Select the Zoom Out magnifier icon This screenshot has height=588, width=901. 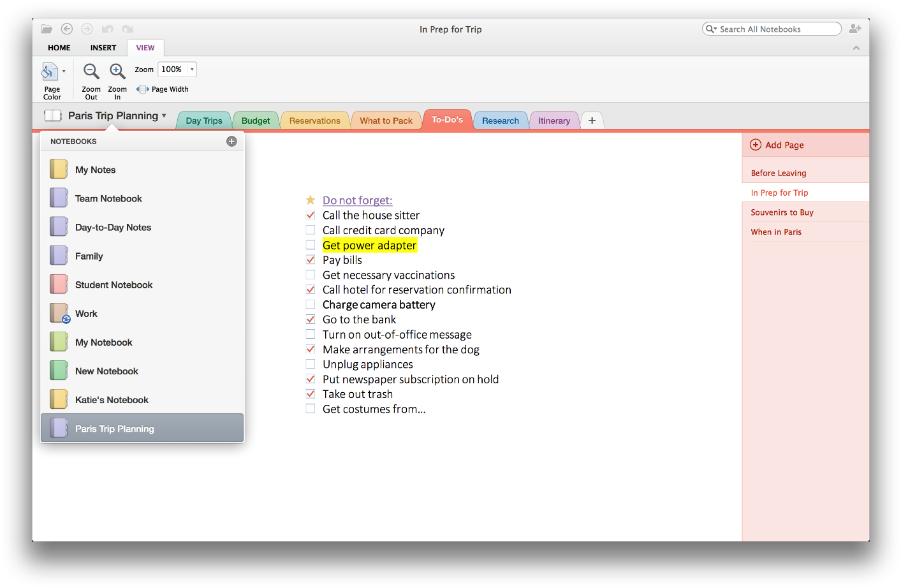[91, 71]
